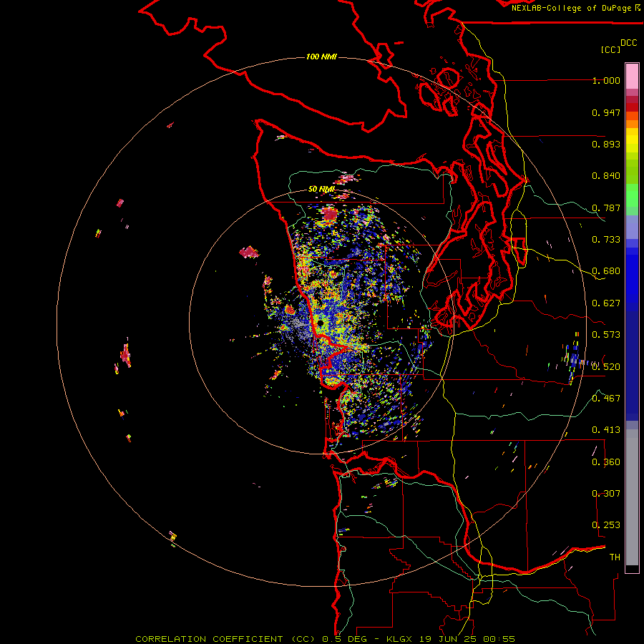Select the 1.000 scale value
The height and width of the screenshot is (644, 644).
606,81
